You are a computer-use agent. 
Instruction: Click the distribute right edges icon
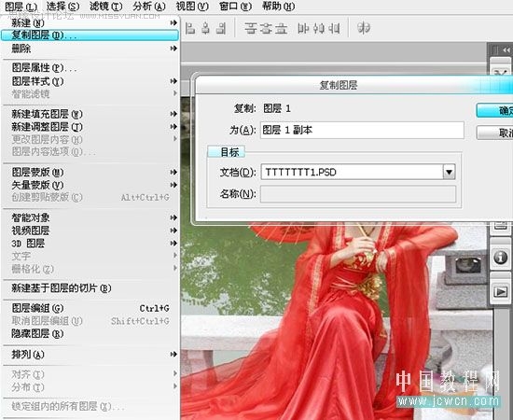pyautogui.click(x=334, y=29)
